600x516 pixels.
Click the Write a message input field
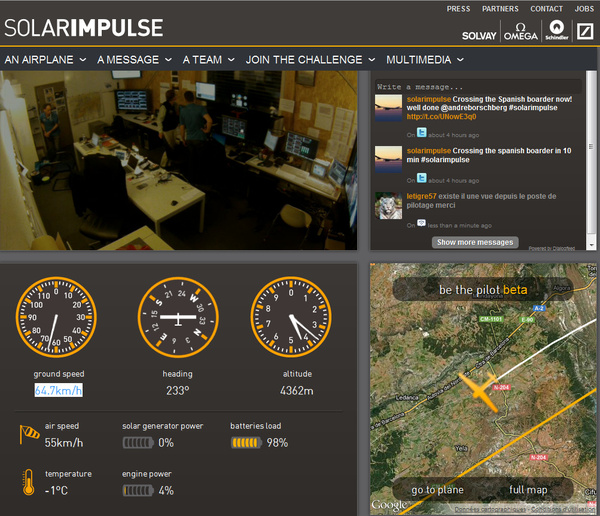pos(478,87)
